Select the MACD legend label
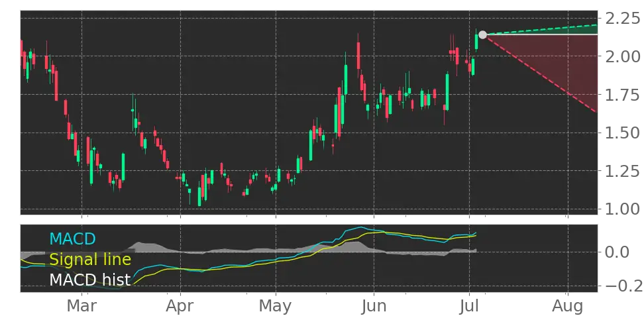This screenshot has width=644, height=322. tap(72, 239)
